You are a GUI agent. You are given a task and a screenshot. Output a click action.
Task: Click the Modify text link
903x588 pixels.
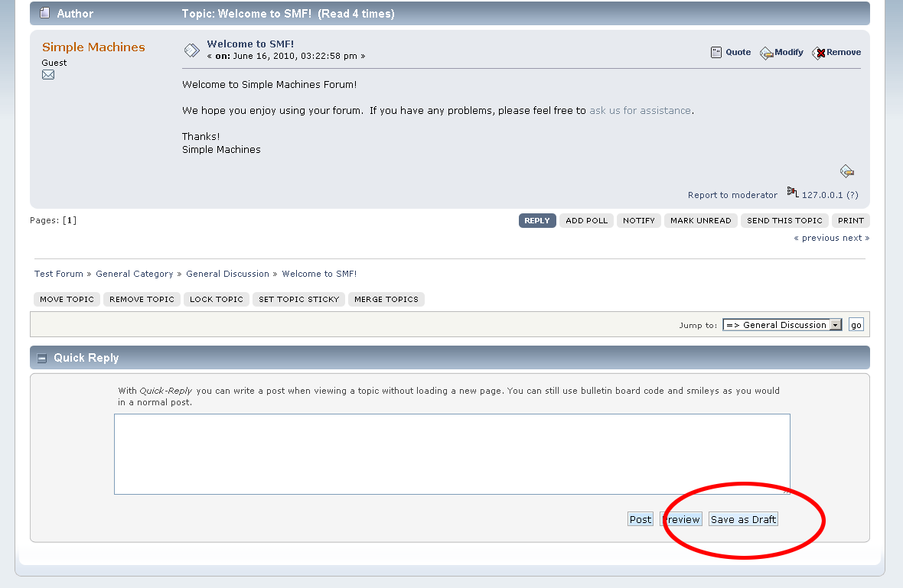pyautogui.click(x=789, y=52)
